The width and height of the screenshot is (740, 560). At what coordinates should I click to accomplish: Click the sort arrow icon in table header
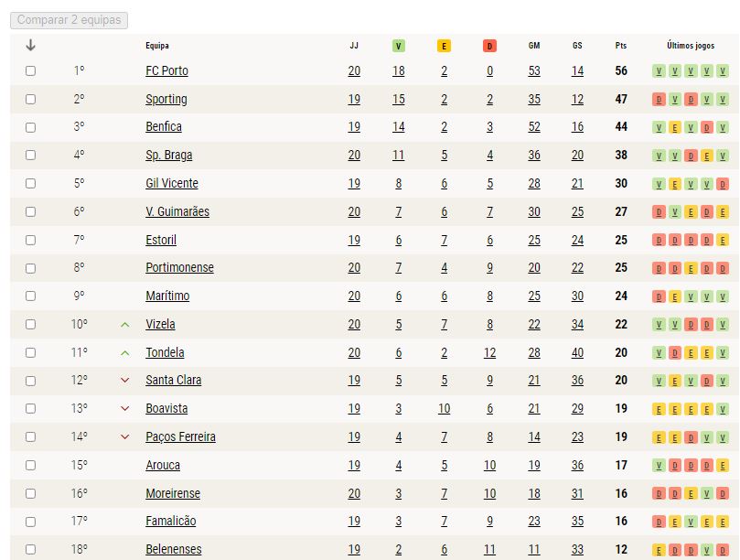[31, 46]
